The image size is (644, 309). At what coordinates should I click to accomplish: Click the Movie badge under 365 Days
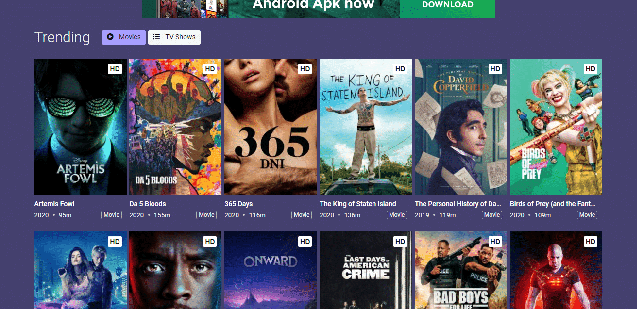(x=301, y=214)
